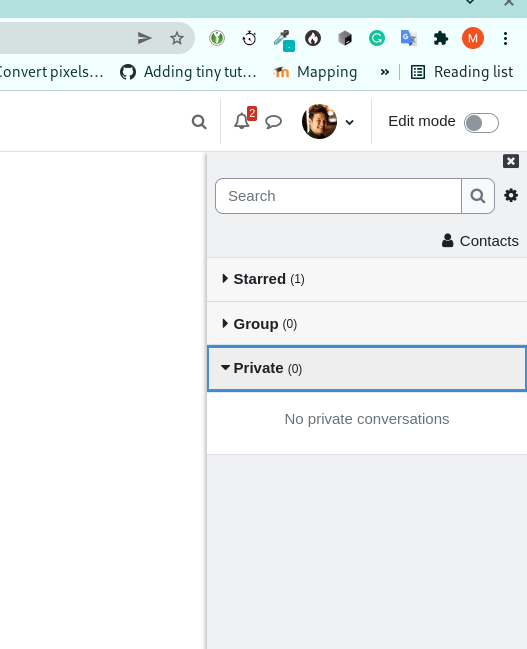Focus the messaging Search input field

(x=339, y=196)
